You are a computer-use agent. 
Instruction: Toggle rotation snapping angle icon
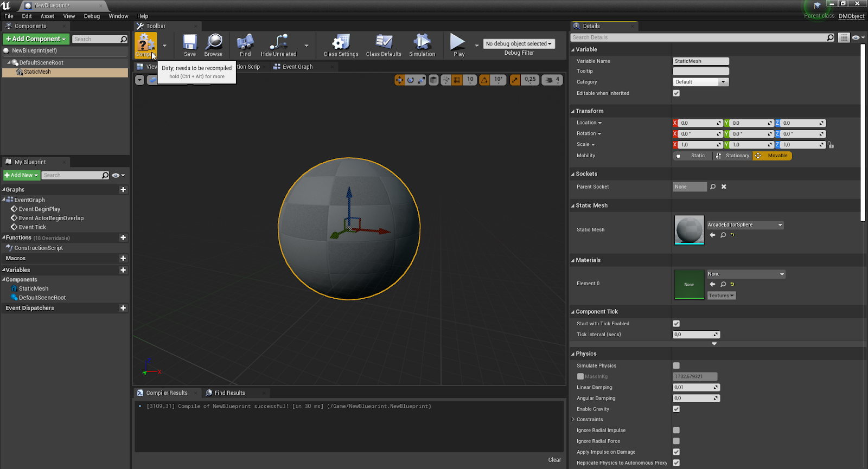click(x=484, y=80)
